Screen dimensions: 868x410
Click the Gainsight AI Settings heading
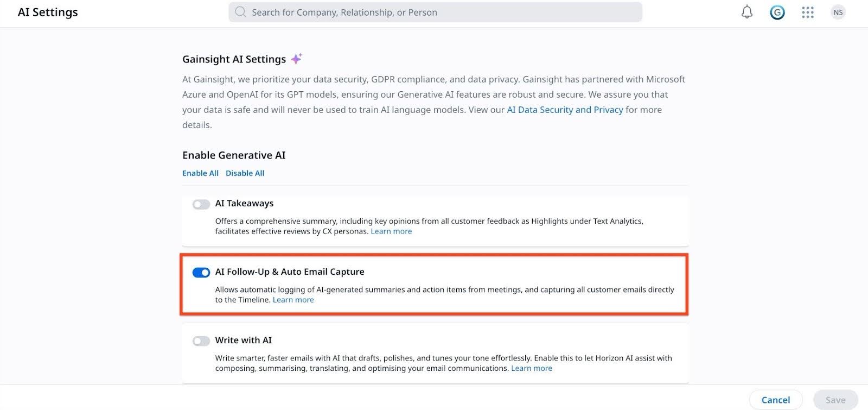tap(234, 59)
